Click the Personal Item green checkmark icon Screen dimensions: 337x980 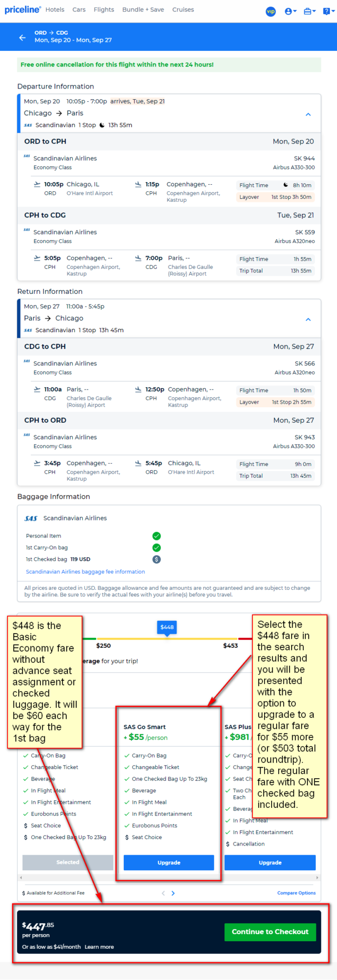coord(156,536)
